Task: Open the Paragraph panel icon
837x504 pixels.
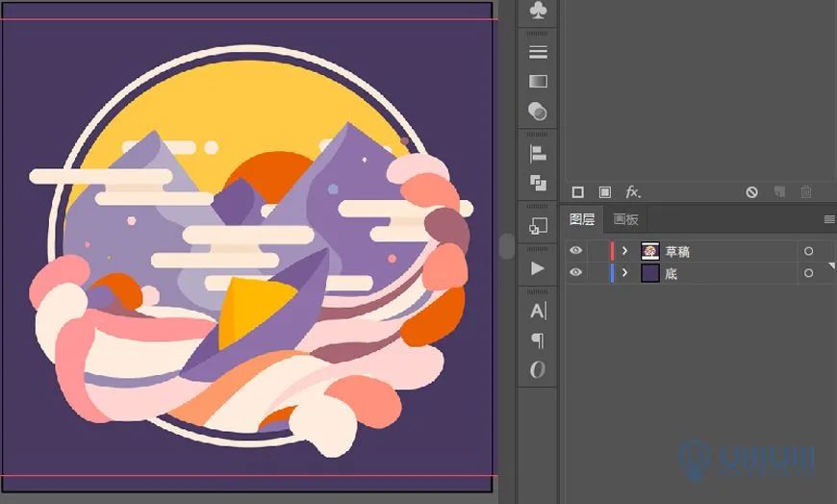Action: click(538, 340)
